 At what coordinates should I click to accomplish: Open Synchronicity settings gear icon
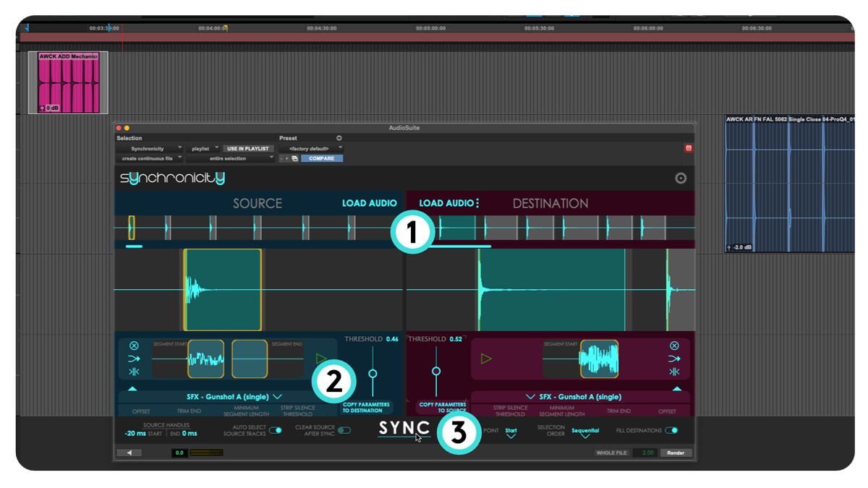pos(681,179)
